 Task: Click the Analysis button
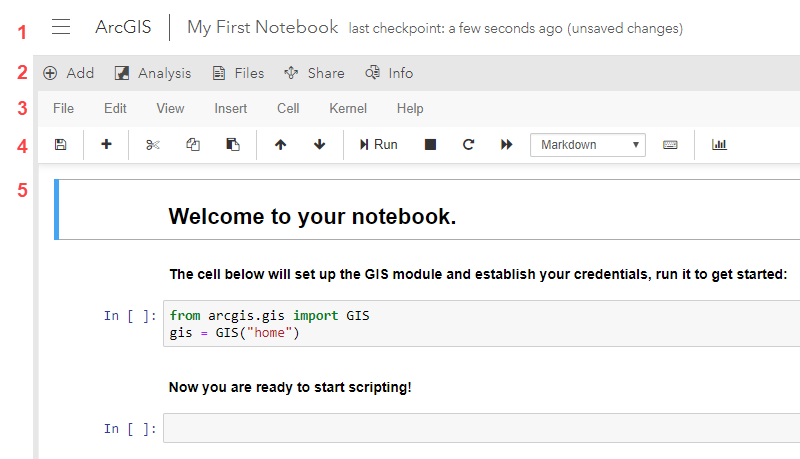[x=152, y=73]
